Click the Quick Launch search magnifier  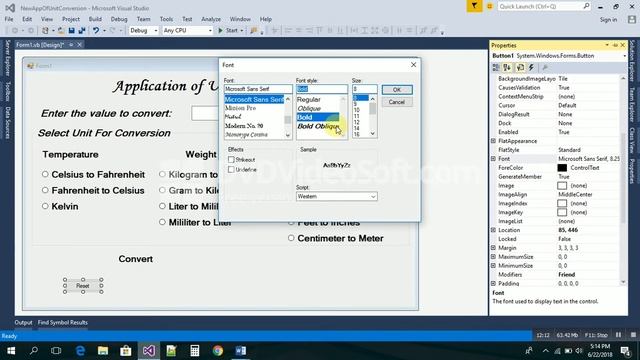(x=586, y=6)
